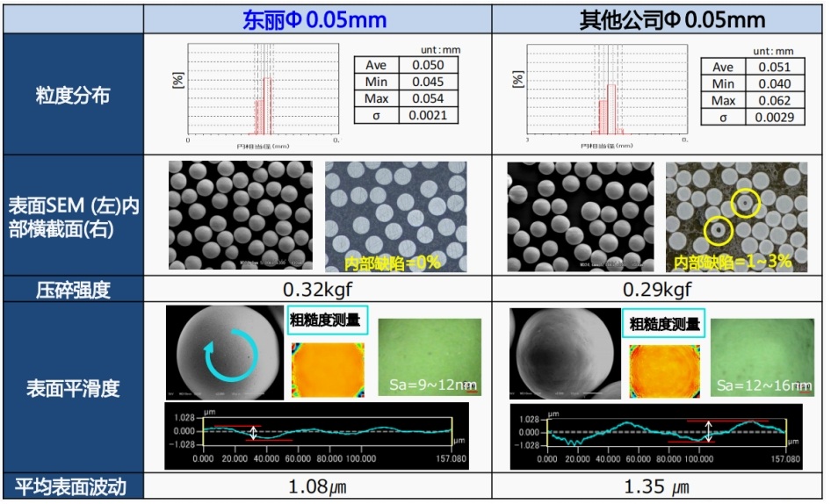Open the Toray cross-section image with 内部缺陷=0%

point(396,217)
